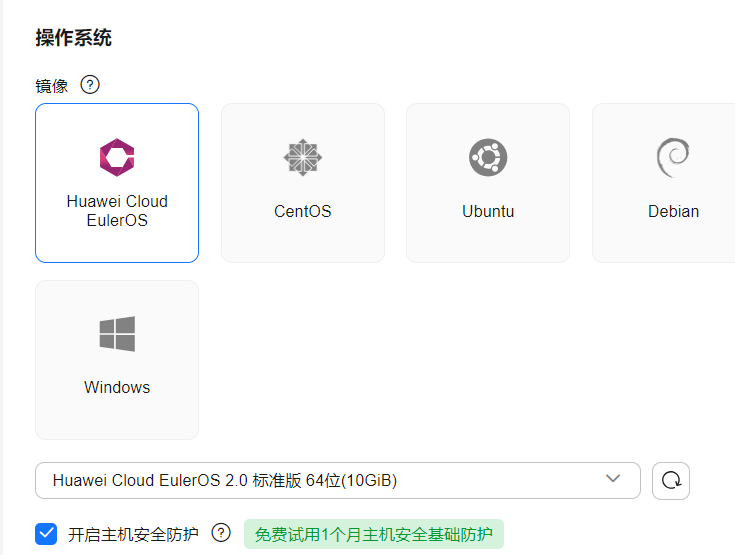
Task: Pick the Ubuntu image card
Action: pyautogui.click(x=488, y=183)
